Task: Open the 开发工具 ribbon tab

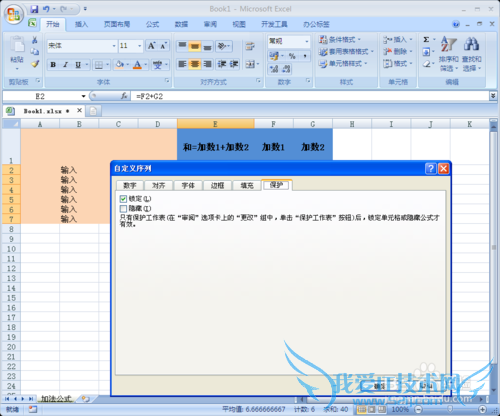Action: [274, 24]
